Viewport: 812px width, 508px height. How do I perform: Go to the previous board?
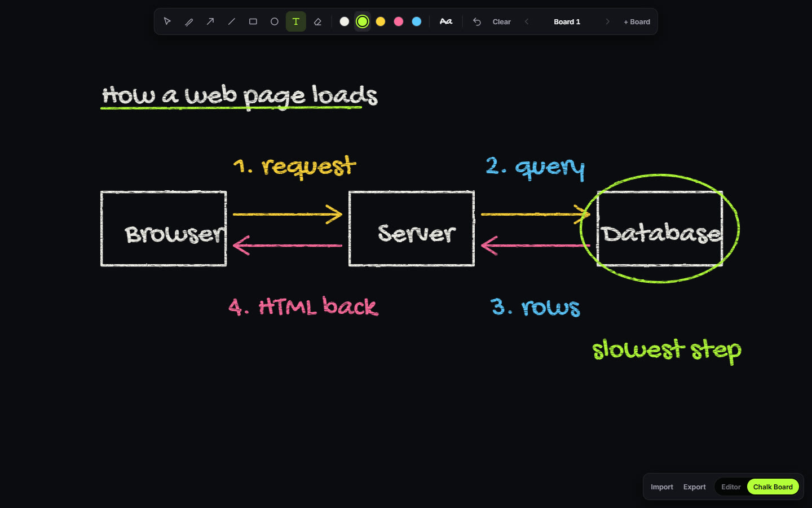click(x=527, y=21)
